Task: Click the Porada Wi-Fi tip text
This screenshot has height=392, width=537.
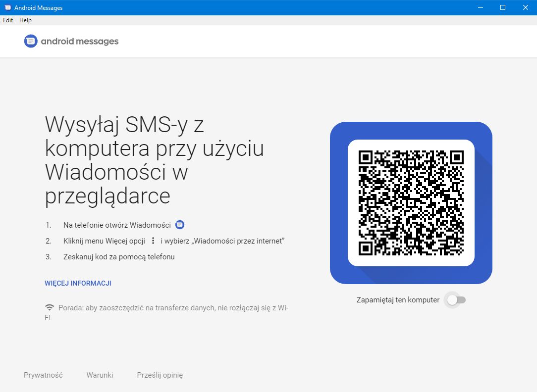Action: (167, 313)
